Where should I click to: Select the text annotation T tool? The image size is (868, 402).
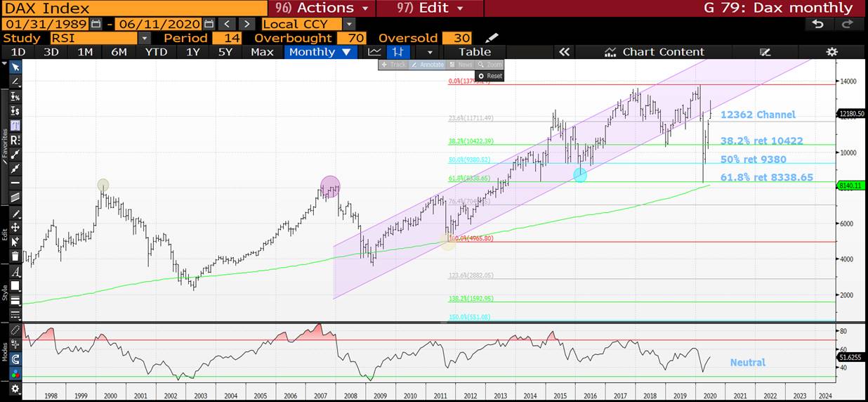coord(15,125)
